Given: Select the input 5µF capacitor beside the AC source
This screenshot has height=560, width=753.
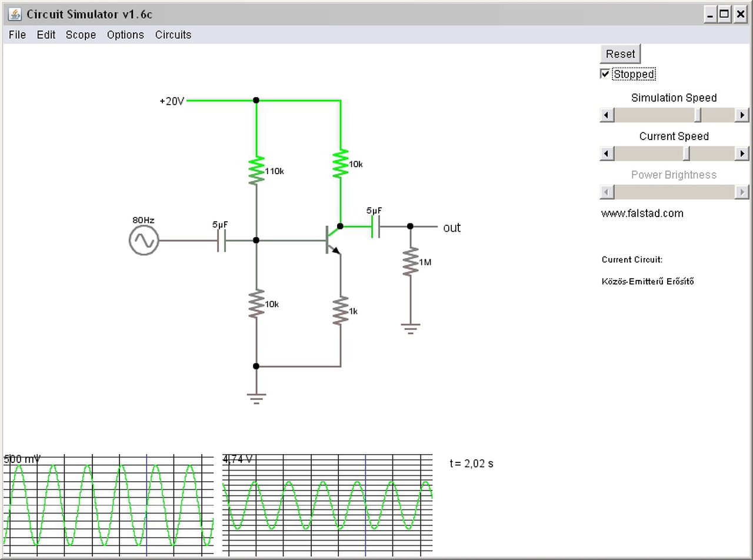Looking at the screenshot, I should click(x=222, y=241).
